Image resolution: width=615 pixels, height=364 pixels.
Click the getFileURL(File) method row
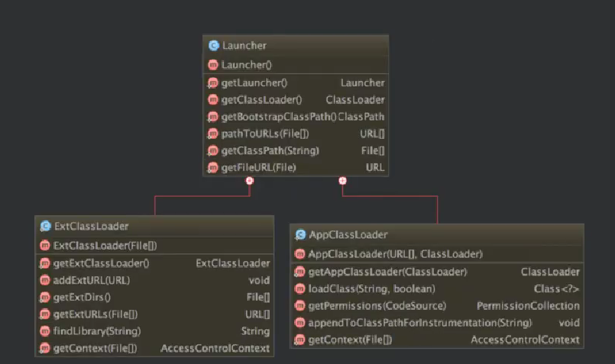click(295, 167)
